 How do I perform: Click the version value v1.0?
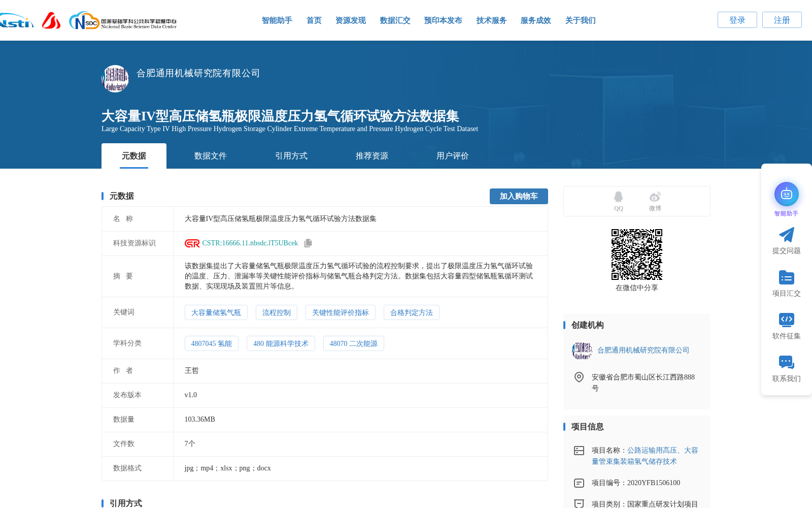(x=191, y=395)
